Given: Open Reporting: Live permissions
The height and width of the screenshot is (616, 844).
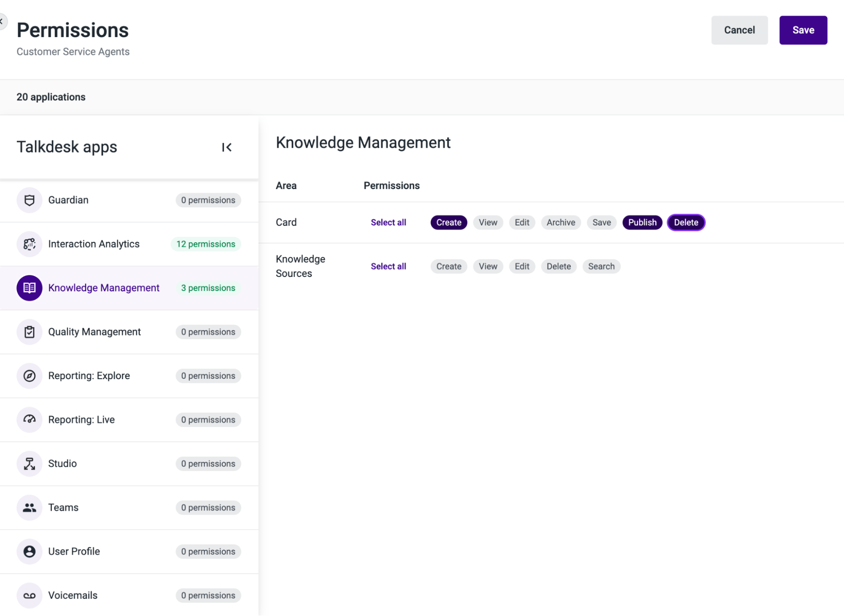Looking at the screenshot, I should (129, 420).
